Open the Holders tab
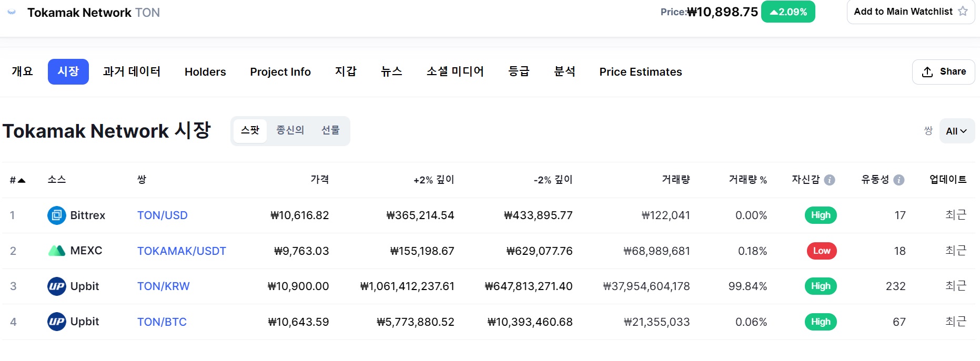Screen dimensions: 980x361 coord(205,72)
